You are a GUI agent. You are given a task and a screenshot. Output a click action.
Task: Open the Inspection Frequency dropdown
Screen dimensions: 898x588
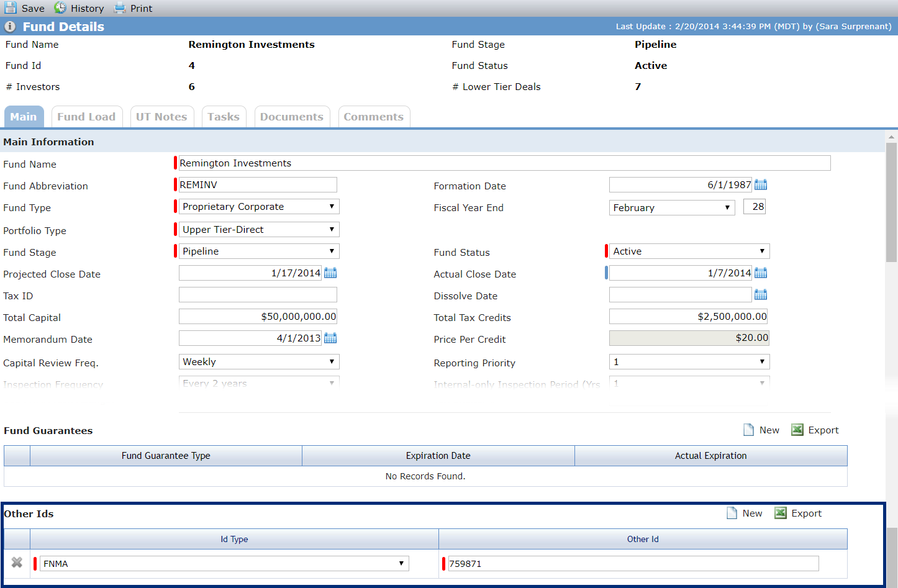[x=259, y=382]
